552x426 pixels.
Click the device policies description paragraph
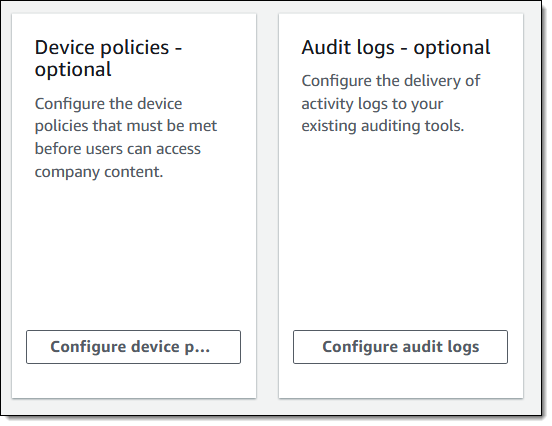click(x=126, y=138)
